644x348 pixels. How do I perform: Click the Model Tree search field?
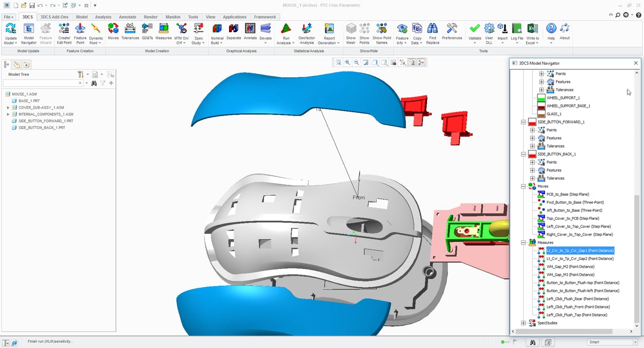coord(42,84)
